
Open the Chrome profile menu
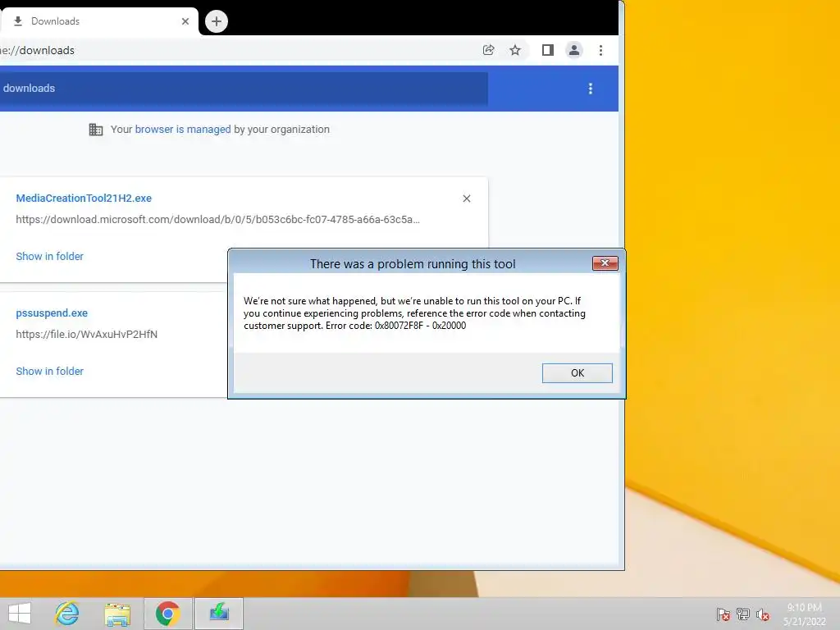tap(573, 50)
